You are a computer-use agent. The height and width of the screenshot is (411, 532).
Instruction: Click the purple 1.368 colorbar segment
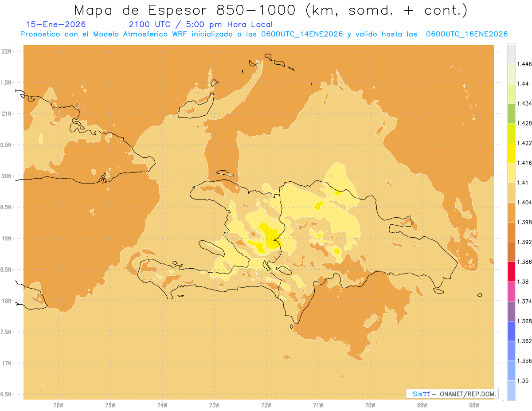point(511,311)
